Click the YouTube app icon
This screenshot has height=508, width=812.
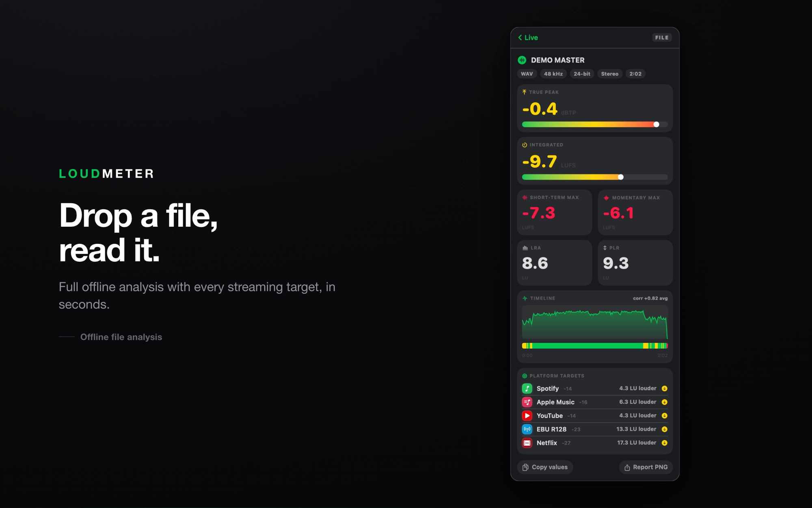click(x=527, y=416)
